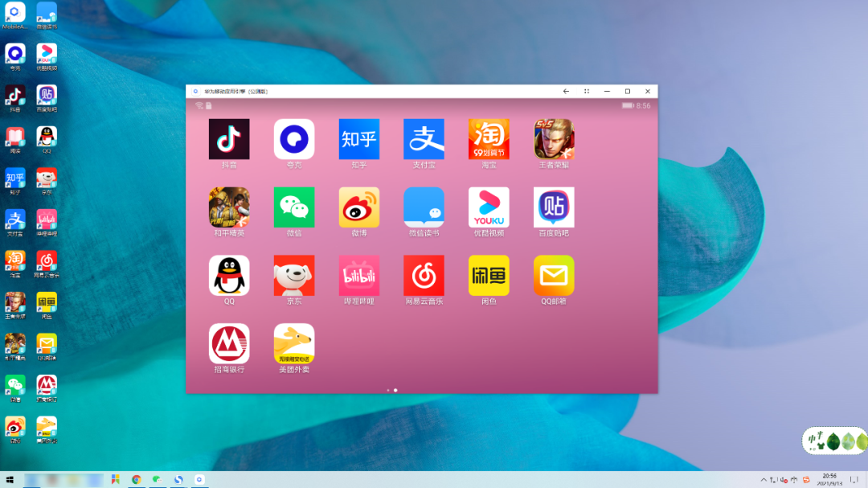Click the Wi-Fi icon in emulator status bar

click(x=199, y=105)
